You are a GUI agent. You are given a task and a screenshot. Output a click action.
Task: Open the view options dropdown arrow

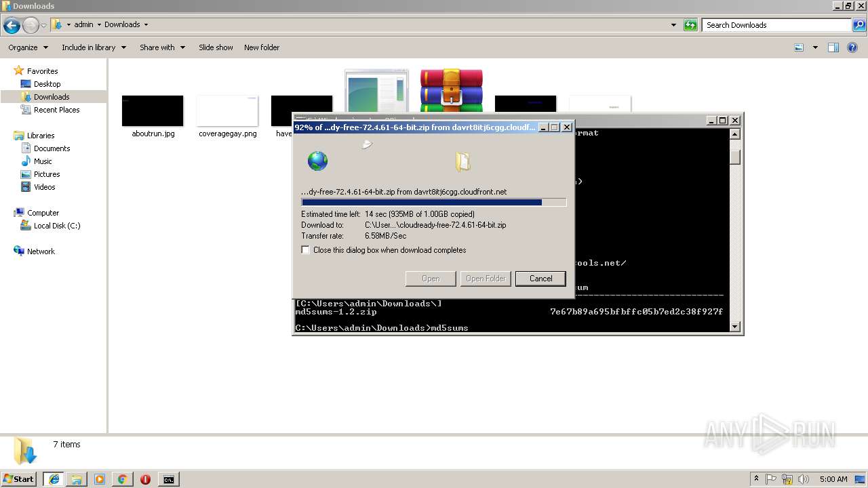click(x=815, y=47)
